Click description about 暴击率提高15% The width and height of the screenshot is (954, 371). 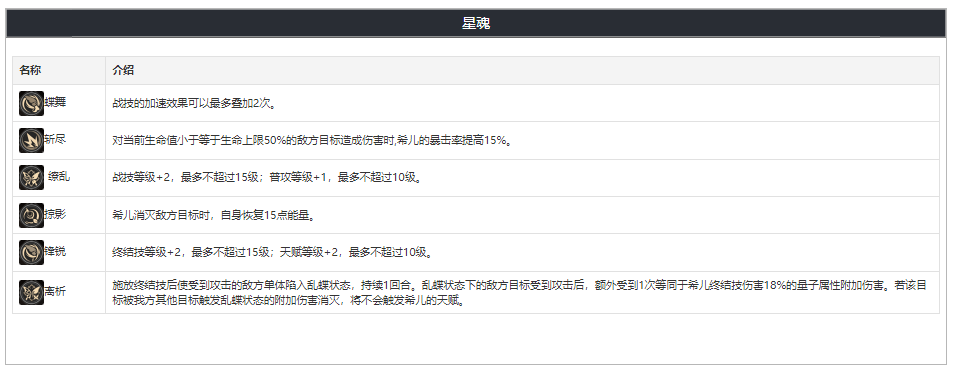(x=313, y=141)
